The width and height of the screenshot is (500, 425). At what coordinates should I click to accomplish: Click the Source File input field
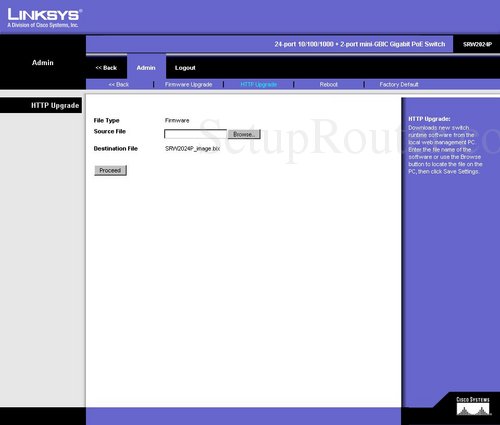(x=195, y=134)
